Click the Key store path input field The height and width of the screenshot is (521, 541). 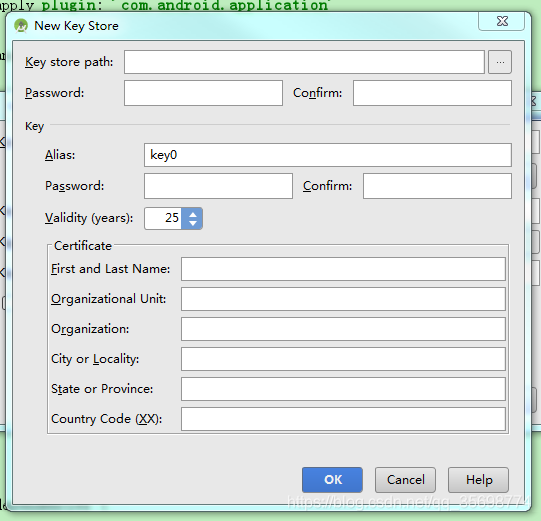point(304,62)
